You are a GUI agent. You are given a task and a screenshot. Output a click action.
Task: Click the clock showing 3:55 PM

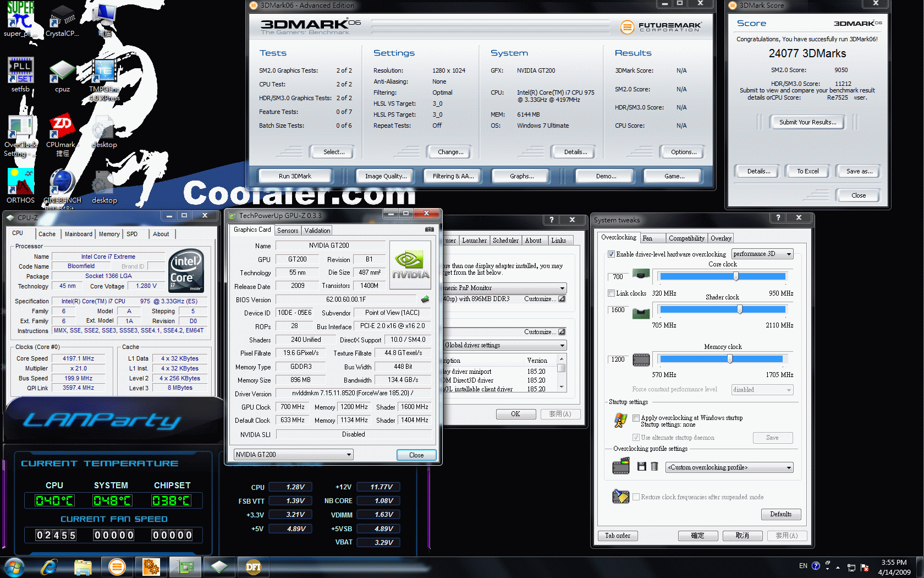point(894,562)
